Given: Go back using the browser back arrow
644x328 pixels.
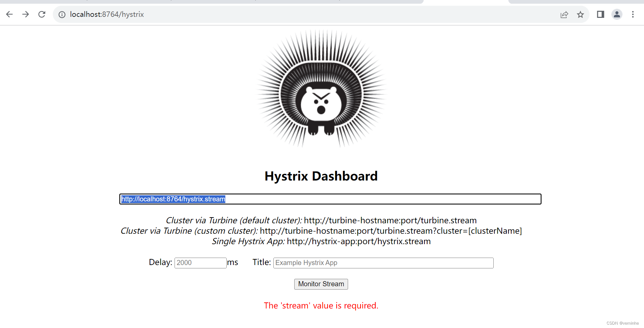Looking at the screenshot, I should (9, 14).
